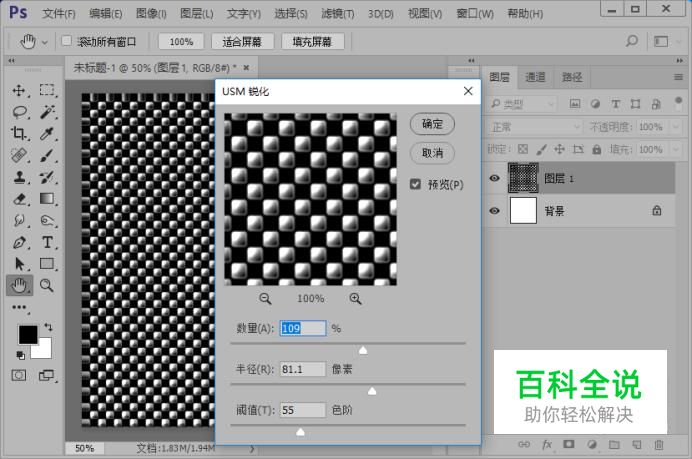Click the 确定 button in USM dialog

click(432, 124)
